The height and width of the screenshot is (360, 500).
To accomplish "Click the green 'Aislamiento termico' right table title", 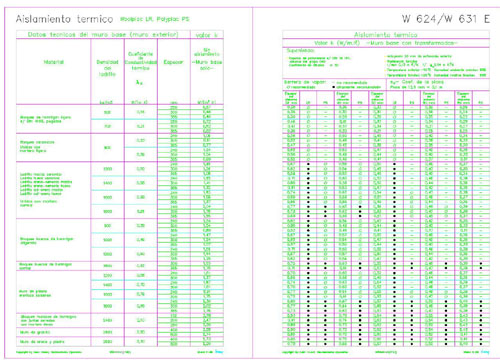I will pos(385,34).
